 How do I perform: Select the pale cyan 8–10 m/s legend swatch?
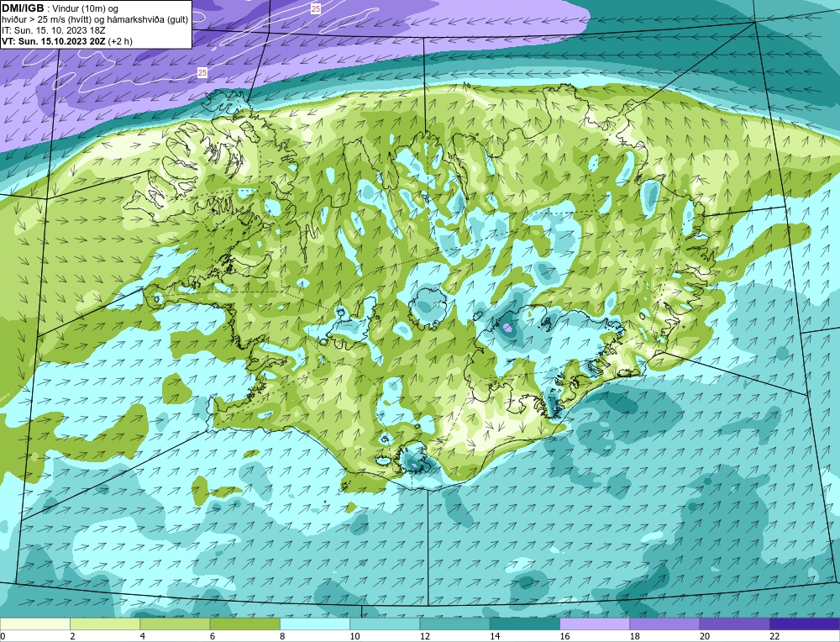(x=315, y=624)
